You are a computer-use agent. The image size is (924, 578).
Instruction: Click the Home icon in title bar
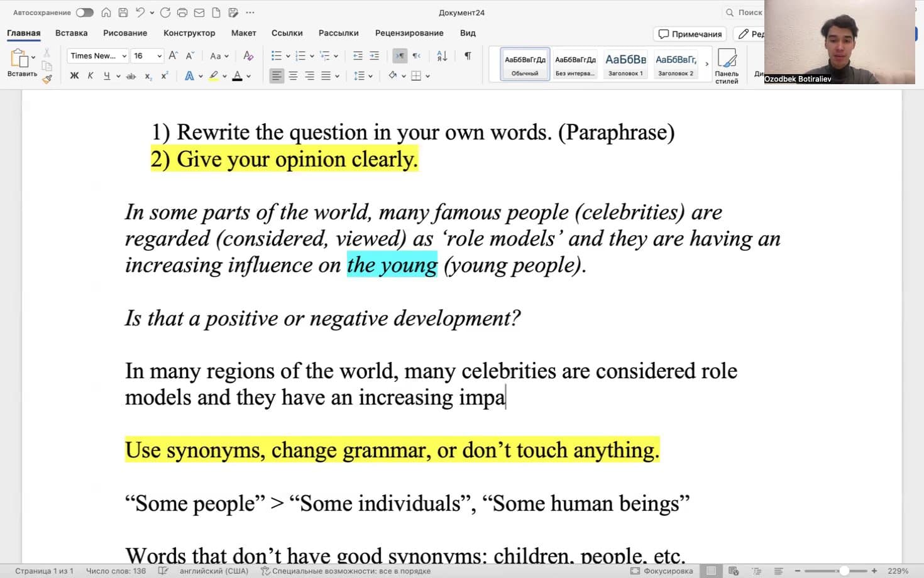106,13
